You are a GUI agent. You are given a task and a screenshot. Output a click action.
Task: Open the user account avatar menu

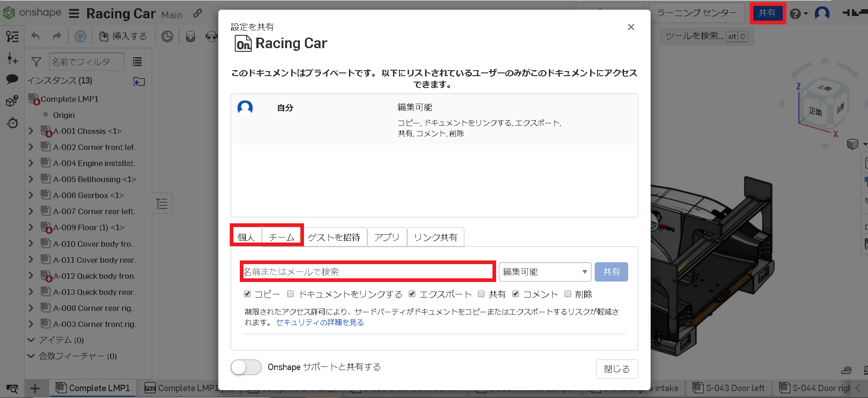tap(822, 13)
